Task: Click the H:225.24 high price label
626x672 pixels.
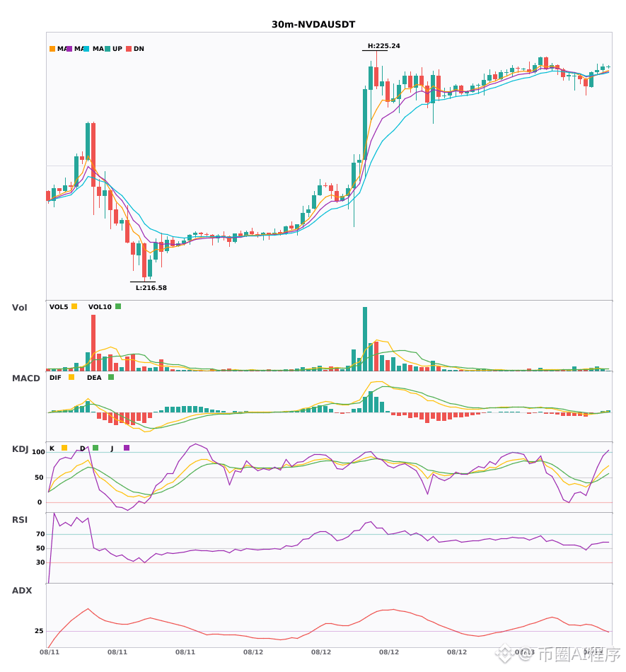Action: tap(384, 46)
